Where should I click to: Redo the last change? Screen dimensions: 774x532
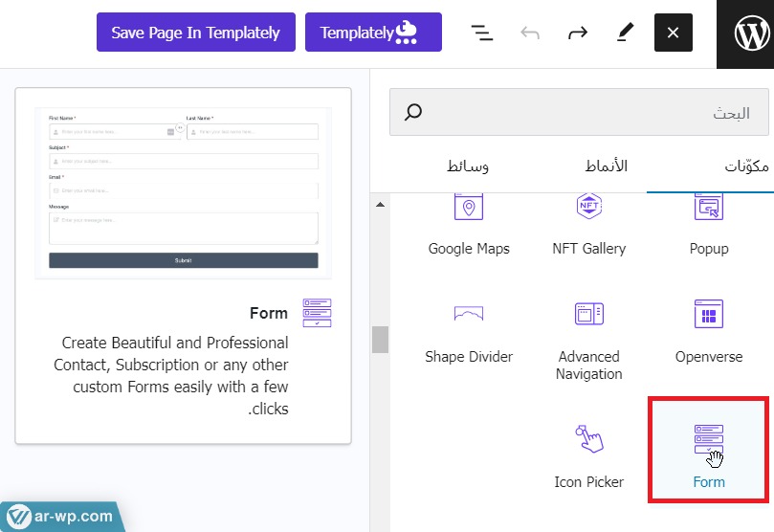pyautogui.click(x=578, y=33)
